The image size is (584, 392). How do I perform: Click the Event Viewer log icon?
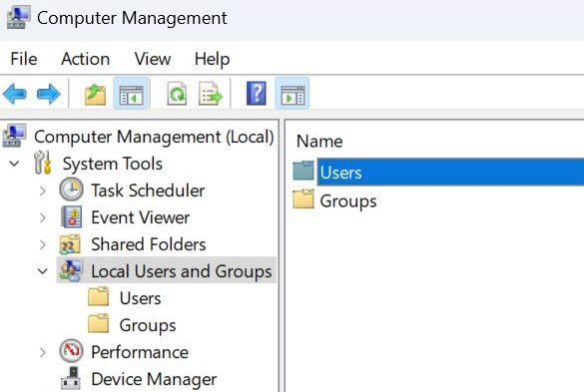coord(72,217)
